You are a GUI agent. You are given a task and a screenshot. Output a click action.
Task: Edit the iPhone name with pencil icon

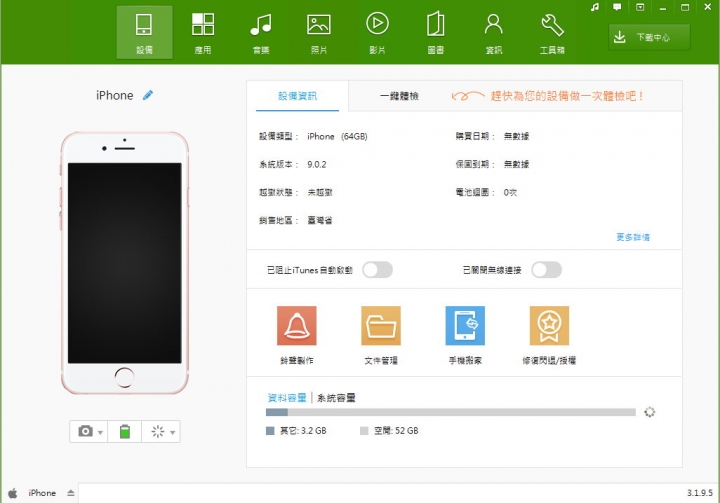[147, 95]
